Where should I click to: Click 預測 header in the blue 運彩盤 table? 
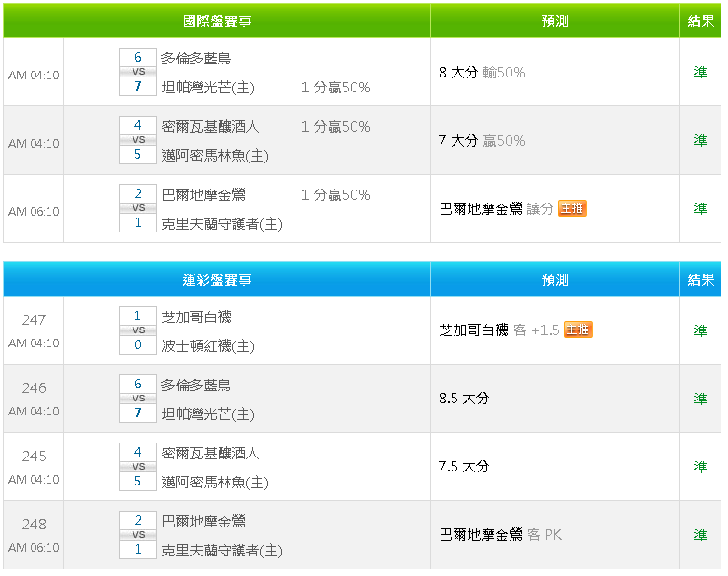[555, 280]
